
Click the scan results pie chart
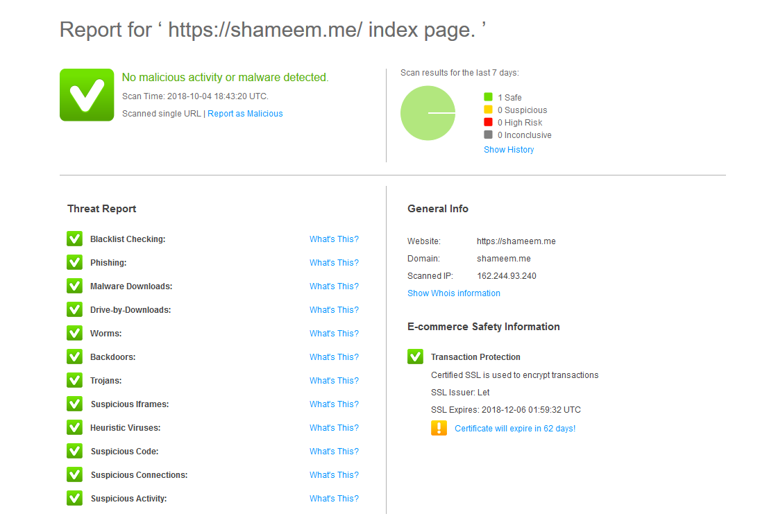coord(428,113)
